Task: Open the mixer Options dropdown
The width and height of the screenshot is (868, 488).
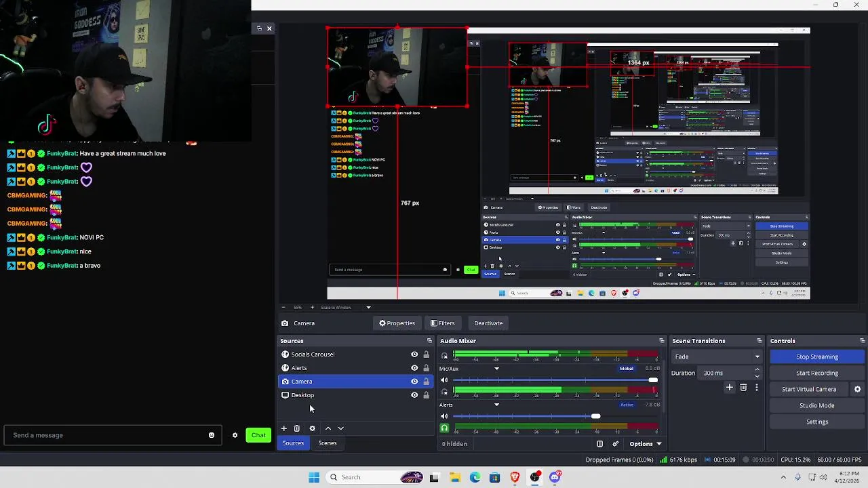Action: (645, 444)
